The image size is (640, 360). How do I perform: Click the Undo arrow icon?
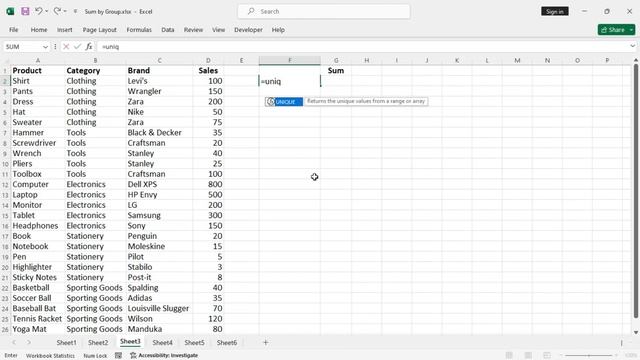click(38, 11)
